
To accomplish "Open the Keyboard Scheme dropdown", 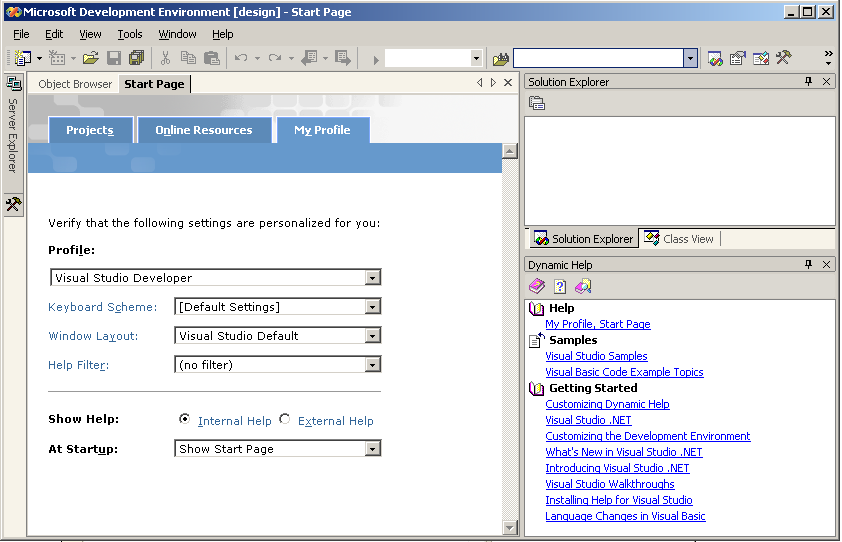I will point(372,307).
